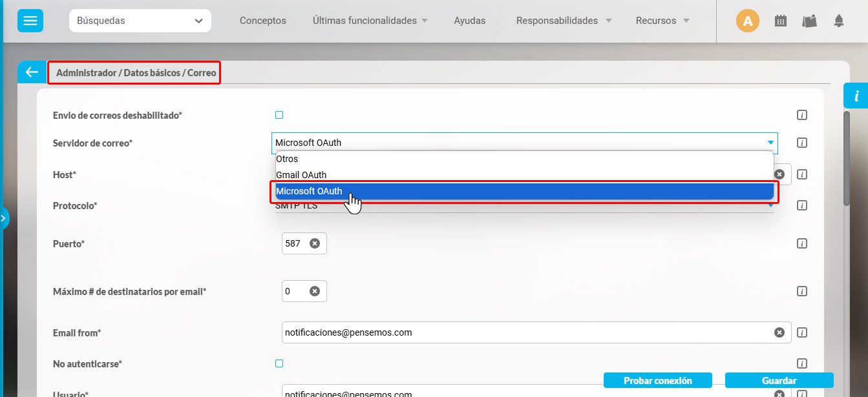
Task: Show info for Servidor de correo
Action: pyautogui.click(x=802, y=143)
